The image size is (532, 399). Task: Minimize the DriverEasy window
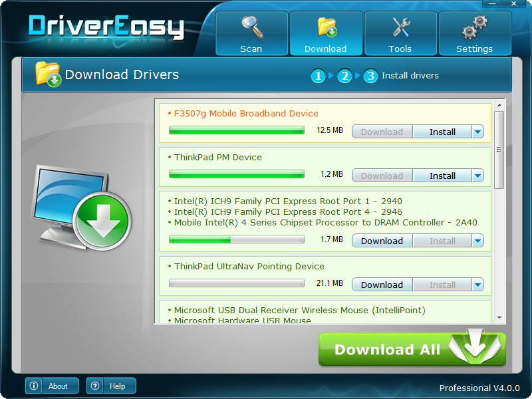click(493, 4)
